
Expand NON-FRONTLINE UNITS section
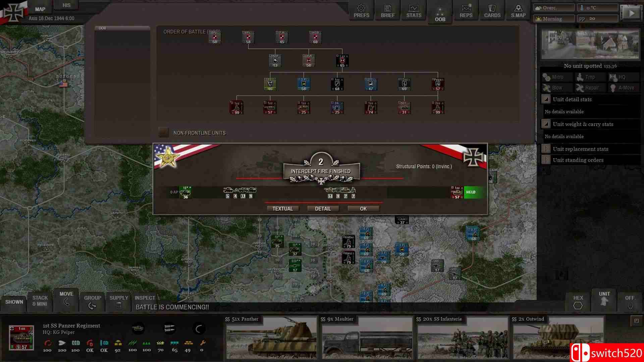tap(164, 133)
